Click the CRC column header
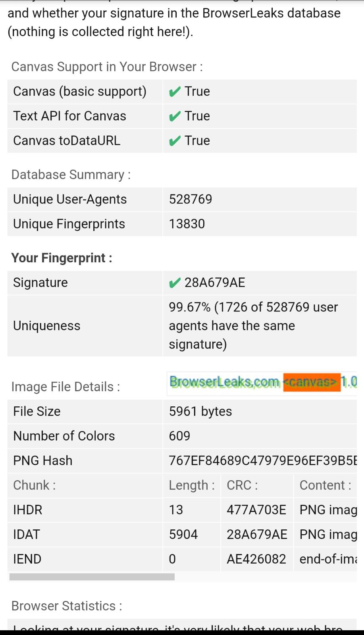This screenshot has height=635, width=364. pyautogui.click(x=242, y=485)
